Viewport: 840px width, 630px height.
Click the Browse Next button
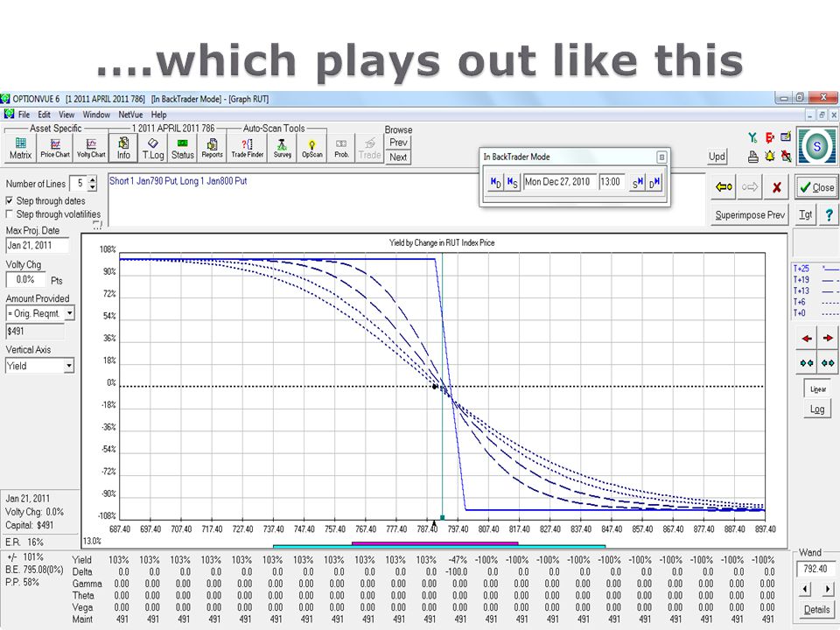(398, 157)
